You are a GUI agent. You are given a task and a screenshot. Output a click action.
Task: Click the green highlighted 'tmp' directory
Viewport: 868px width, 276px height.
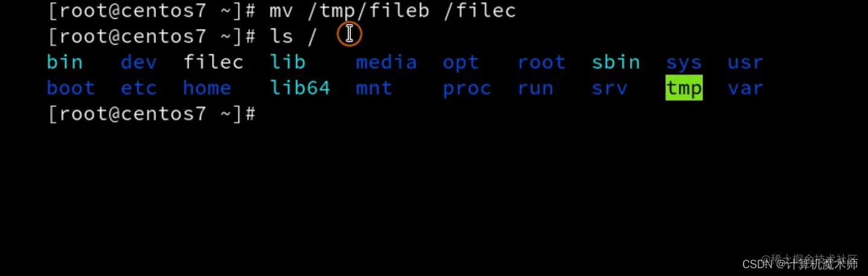click(x=684, y=88)
